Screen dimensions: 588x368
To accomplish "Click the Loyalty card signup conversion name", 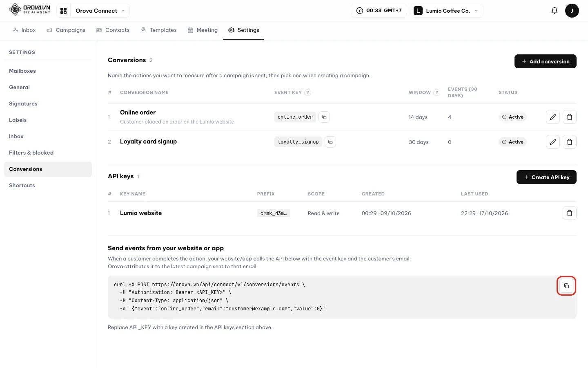I will click(x=148, y=141).
